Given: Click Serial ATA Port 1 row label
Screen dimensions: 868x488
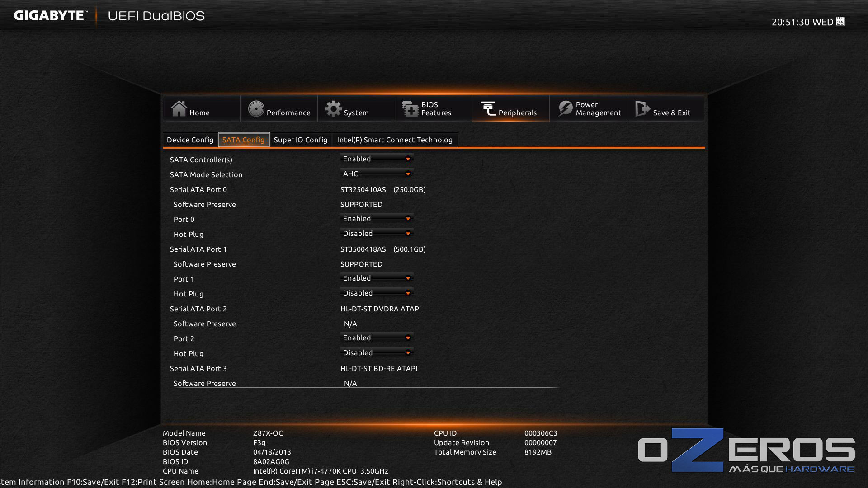Looking at the screenshot, I should 198,249.
